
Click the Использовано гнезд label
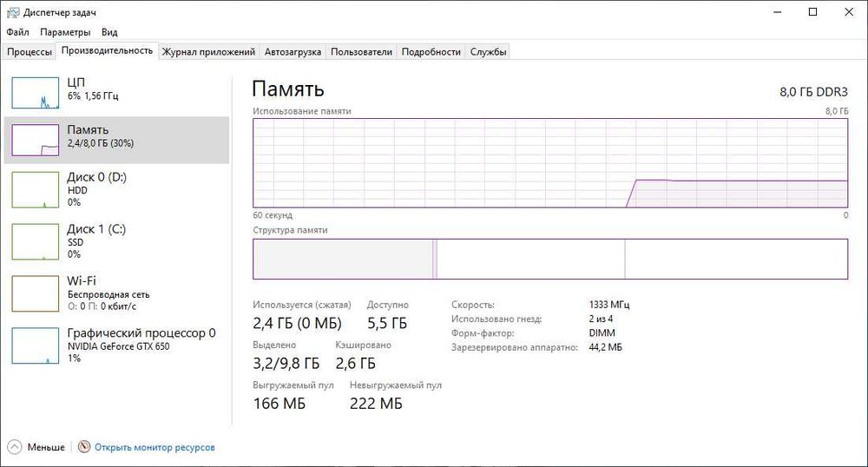pos(496,319)
